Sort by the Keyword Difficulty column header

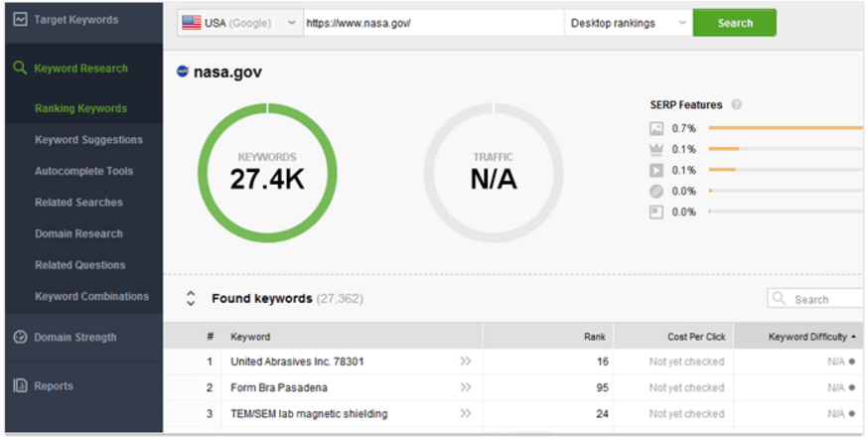[x=806, y=337]
